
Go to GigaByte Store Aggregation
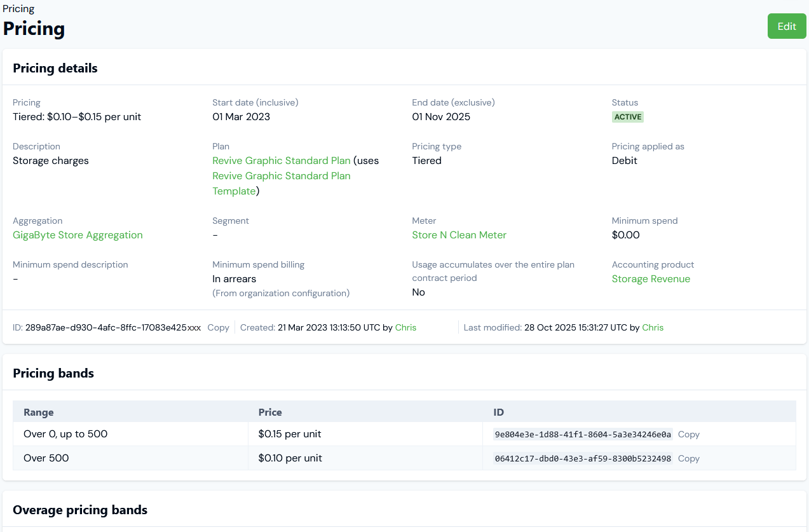(78, 235)
